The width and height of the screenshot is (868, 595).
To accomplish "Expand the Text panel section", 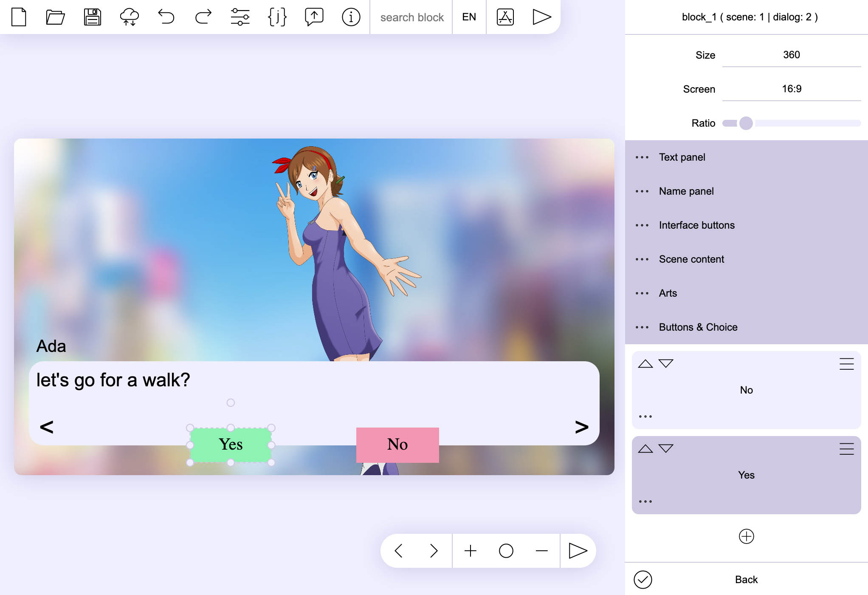I will pyautogui.click(x=682, y=157).
